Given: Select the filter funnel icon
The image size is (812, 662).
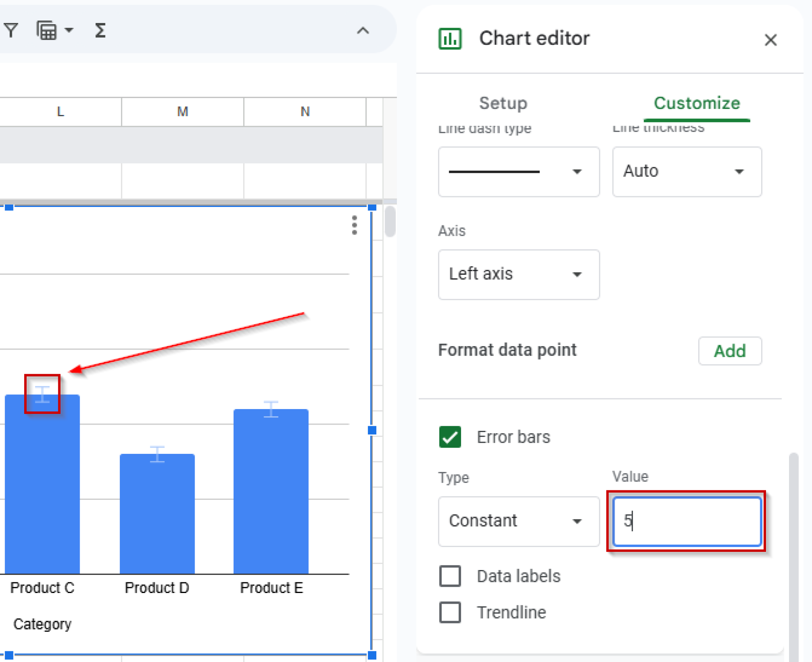Looking at the screenshot, I should point(11,30).
